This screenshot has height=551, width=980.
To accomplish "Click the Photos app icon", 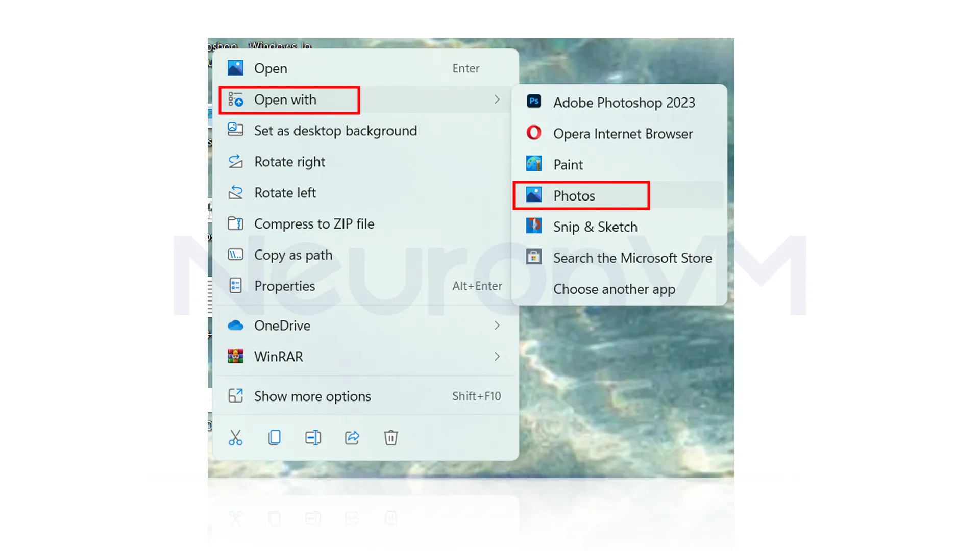I will click(x=534, y=195).
